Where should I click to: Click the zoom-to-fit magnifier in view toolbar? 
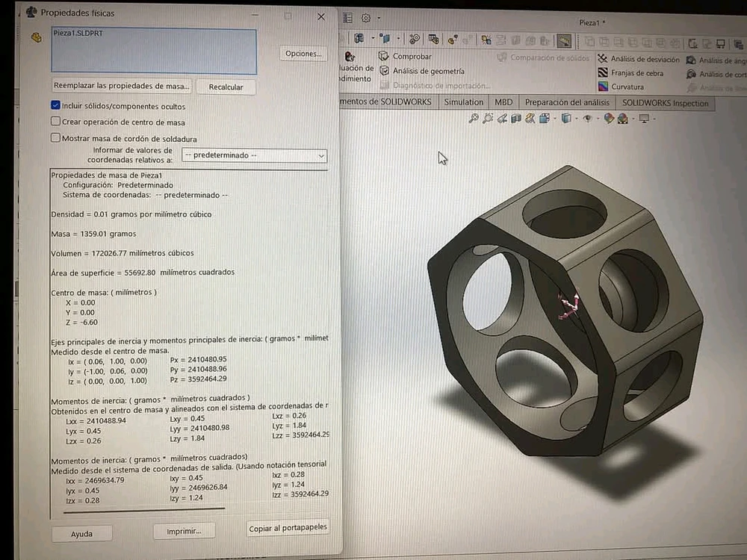[x=473, y=118]
